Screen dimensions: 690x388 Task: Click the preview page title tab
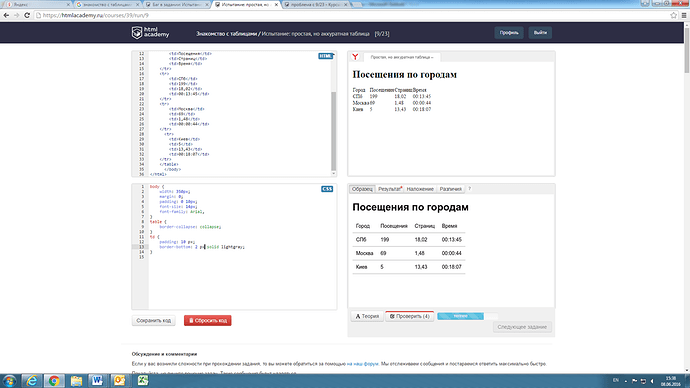(401, 57)
